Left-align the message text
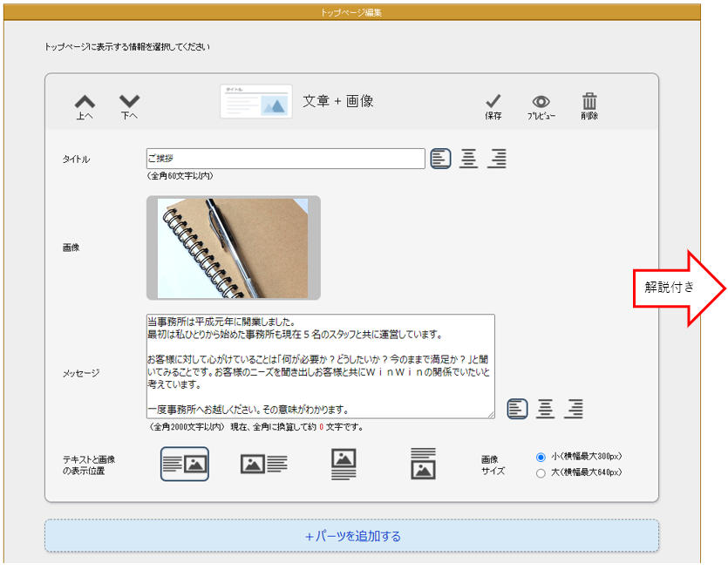The width and height of the screenshot is (728, 570). pos(518,408)
